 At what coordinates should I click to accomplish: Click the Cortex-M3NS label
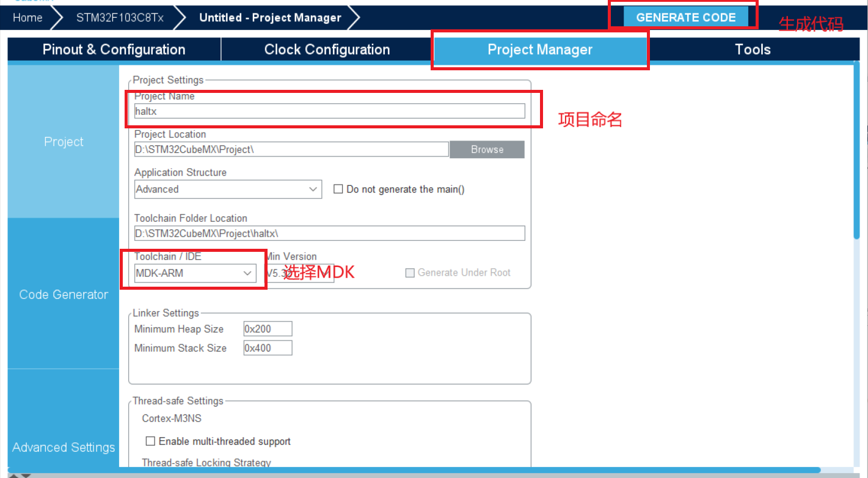[x=172, y=419]
